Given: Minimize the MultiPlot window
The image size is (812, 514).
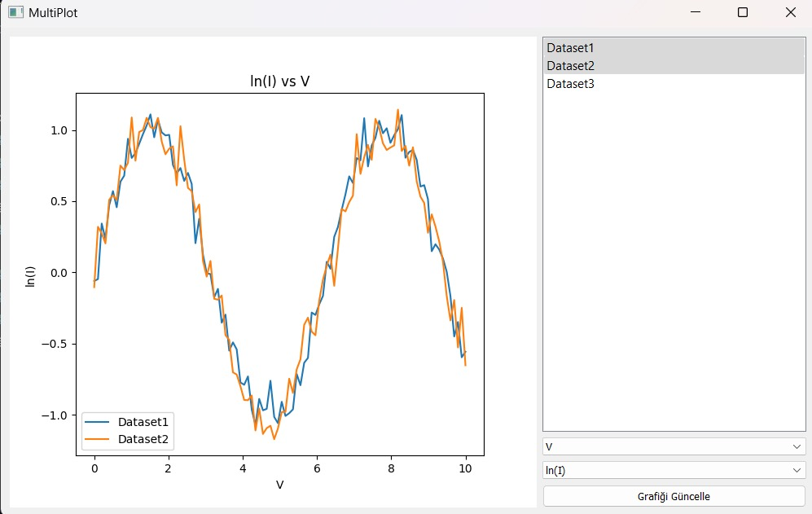Looking at the screenshot, I should 696,13.
